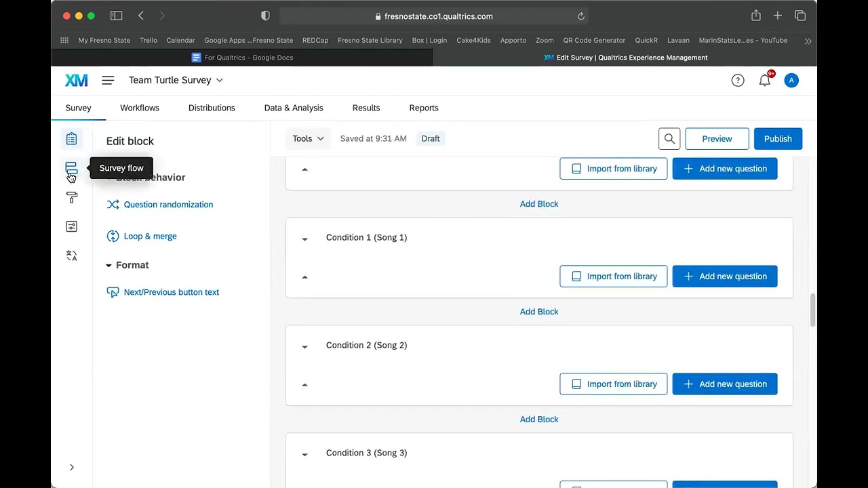Collapse Condition 2 (Song 2) block with the up arrow
Image resolution: width=868 pixels, height=488 pixels.
coord(304,384)
